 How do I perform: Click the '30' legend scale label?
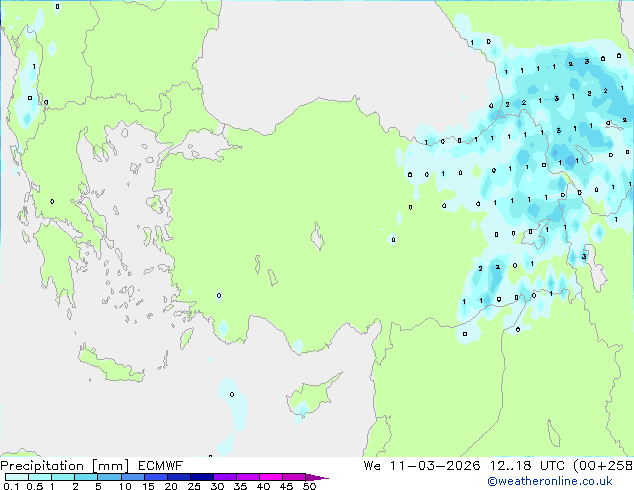(x=217, y=486)
